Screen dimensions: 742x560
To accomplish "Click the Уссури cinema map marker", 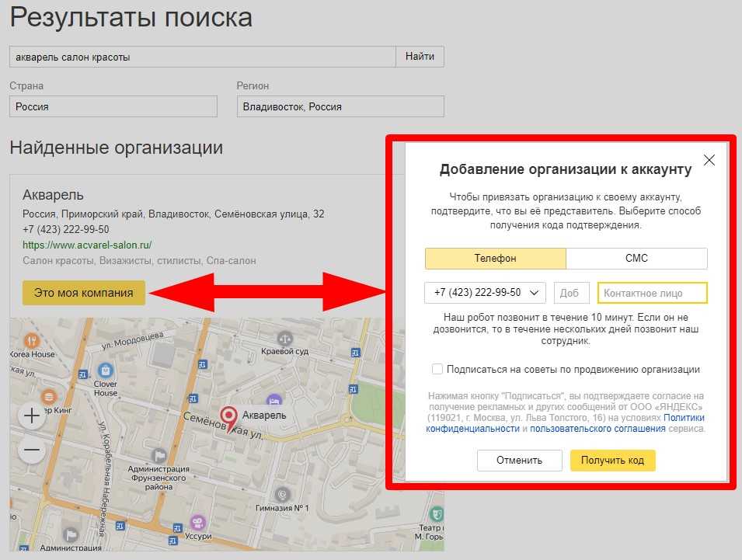I will click(x=197, y=522).
